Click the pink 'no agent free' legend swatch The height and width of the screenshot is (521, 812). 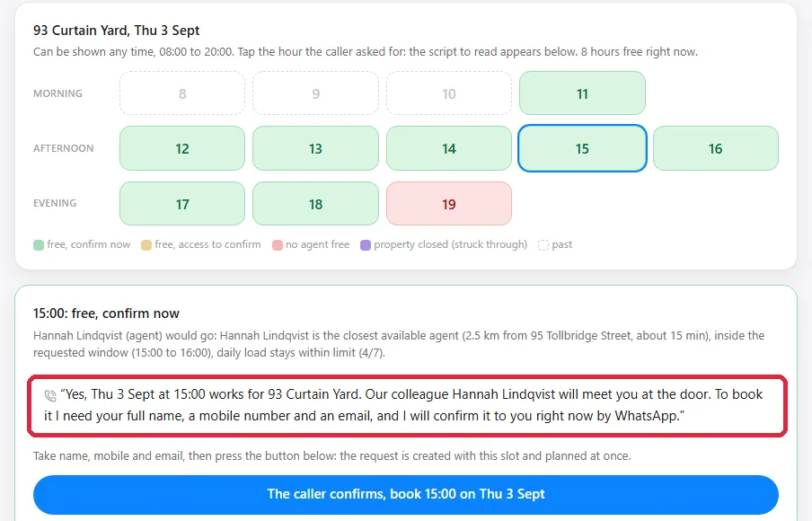pyautogui.click(x=277, y=245)
